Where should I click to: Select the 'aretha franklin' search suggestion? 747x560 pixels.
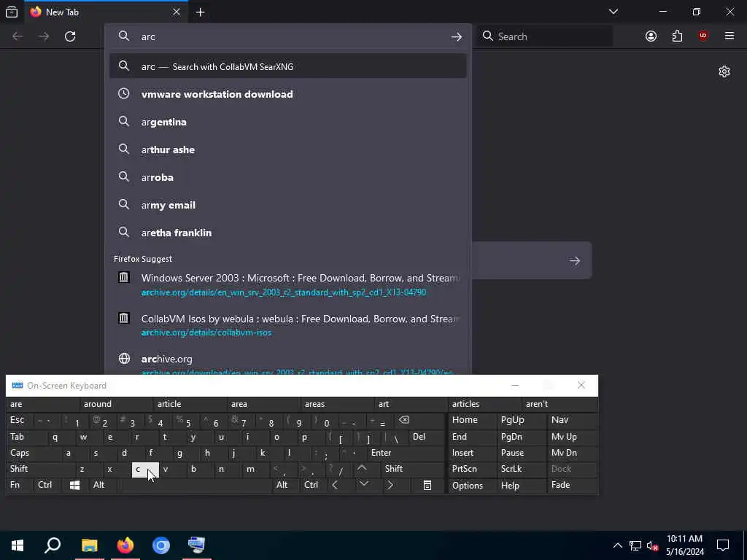click(287, 233)
